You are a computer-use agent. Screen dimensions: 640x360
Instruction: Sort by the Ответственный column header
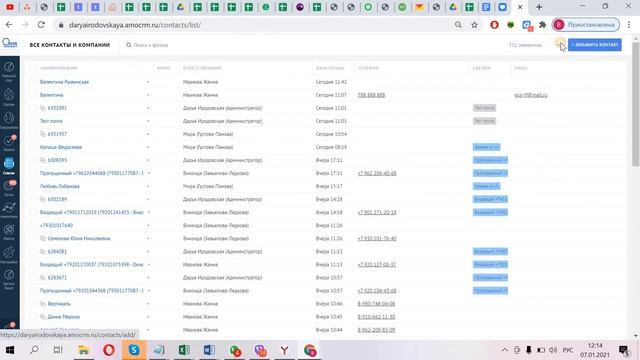click(202, 68)
